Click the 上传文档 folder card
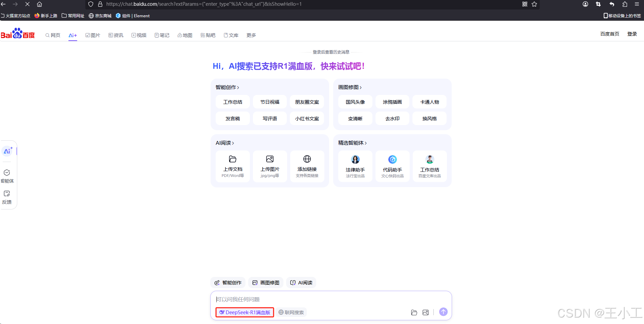 tap(233, 166)
